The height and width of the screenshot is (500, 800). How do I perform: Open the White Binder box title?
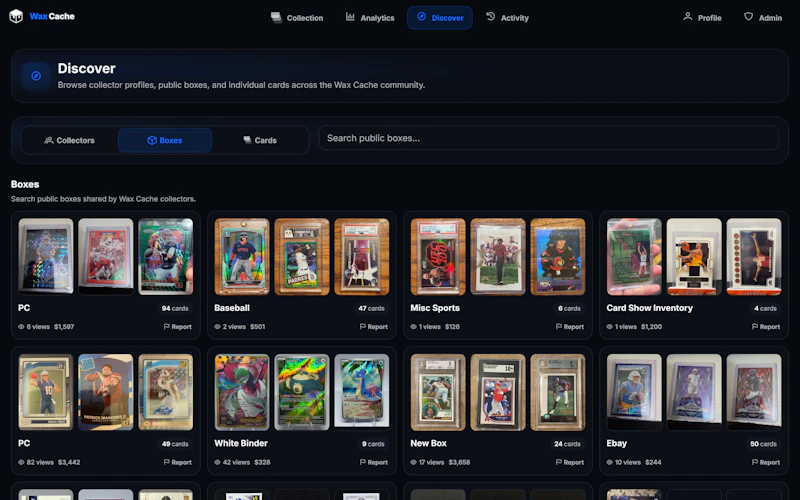point(241,443)
